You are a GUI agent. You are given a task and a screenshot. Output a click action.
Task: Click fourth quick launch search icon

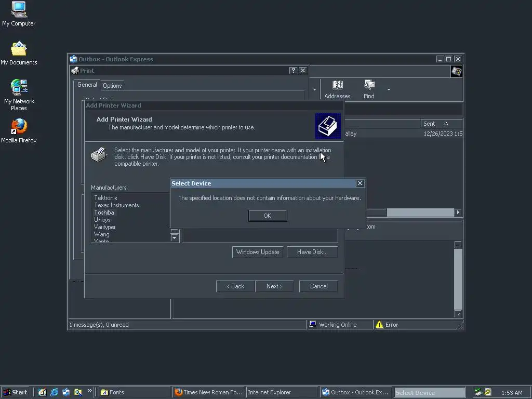(78, 392)
